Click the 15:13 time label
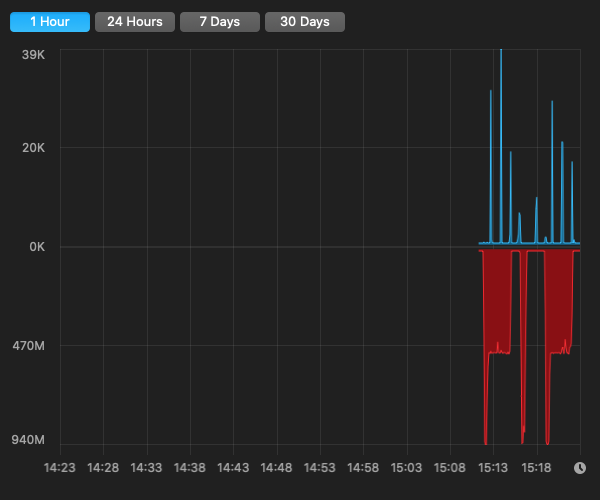The width and height of the screenshot is (600, 500). pyautogui.click(x=493, y=467)
